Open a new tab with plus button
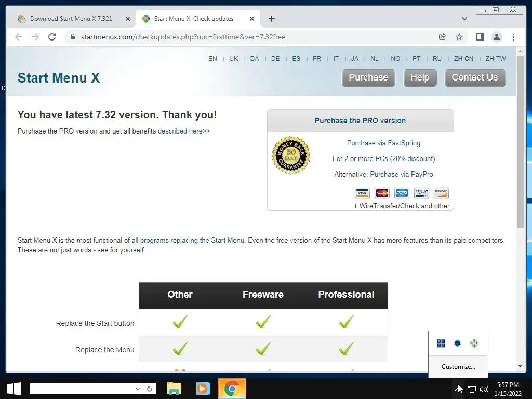Viewport: 532px width, 399px height. tap(271, 19)
